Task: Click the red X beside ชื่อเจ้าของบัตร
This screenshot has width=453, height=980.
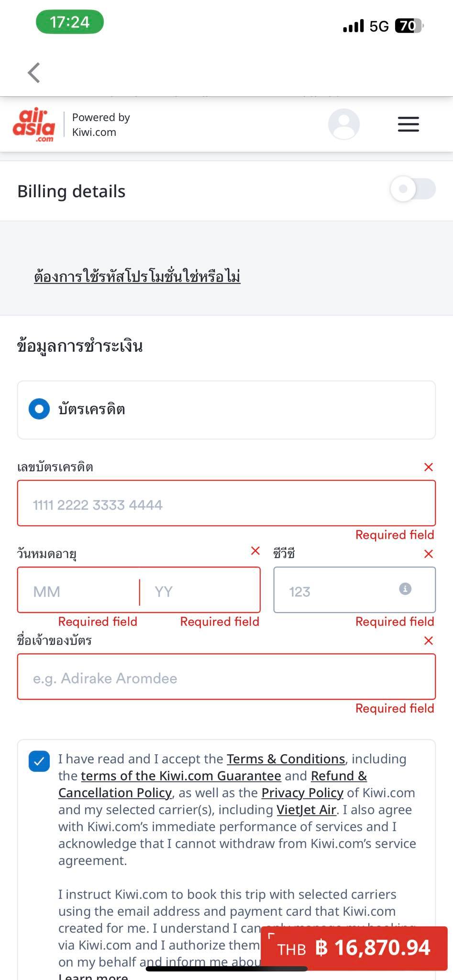Action: pyautogui.click(x=429, y=641)
